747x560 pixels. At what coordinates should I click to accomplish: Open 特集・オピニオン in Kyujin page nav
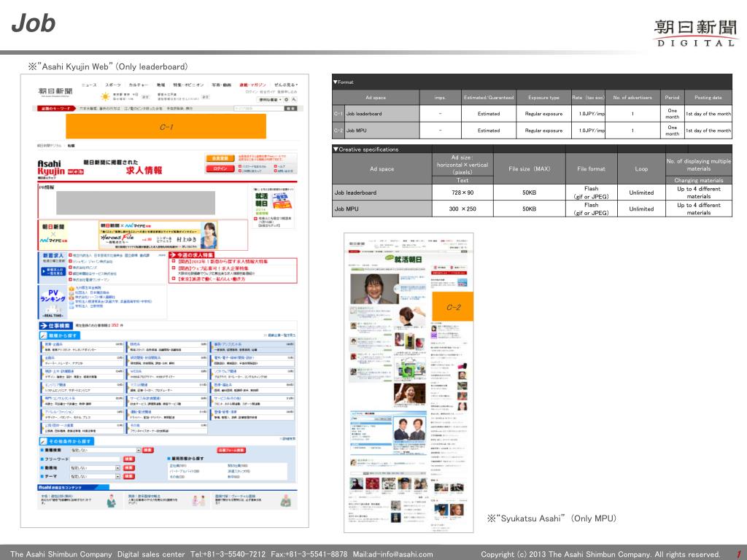(x=188, y=85)
